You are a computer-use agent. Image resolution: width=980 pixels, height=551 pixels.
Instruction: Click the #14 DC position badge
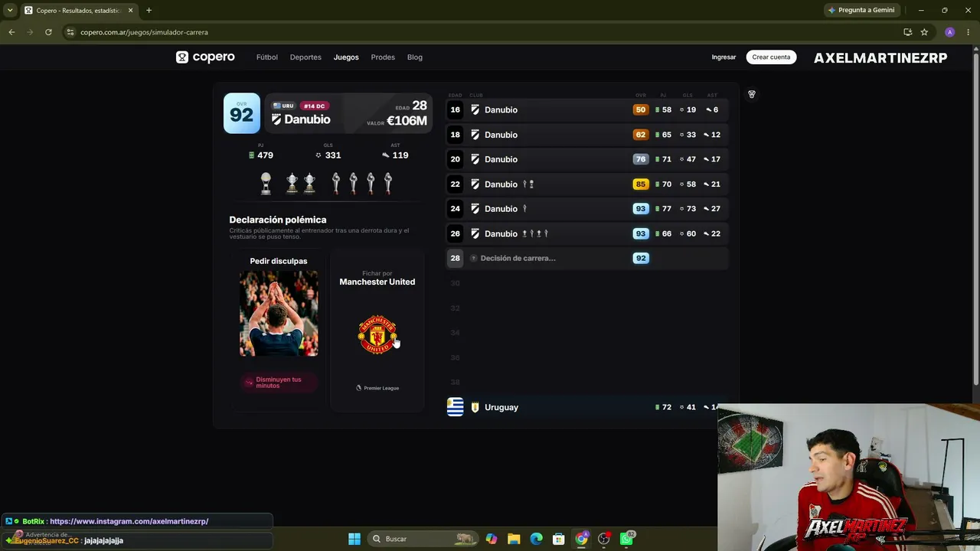click(314, 106)
